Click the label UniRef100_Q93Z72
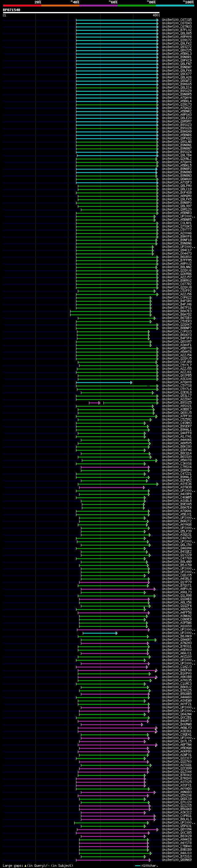The width and height of the screenshot is (197, 868). pos(177,47)
